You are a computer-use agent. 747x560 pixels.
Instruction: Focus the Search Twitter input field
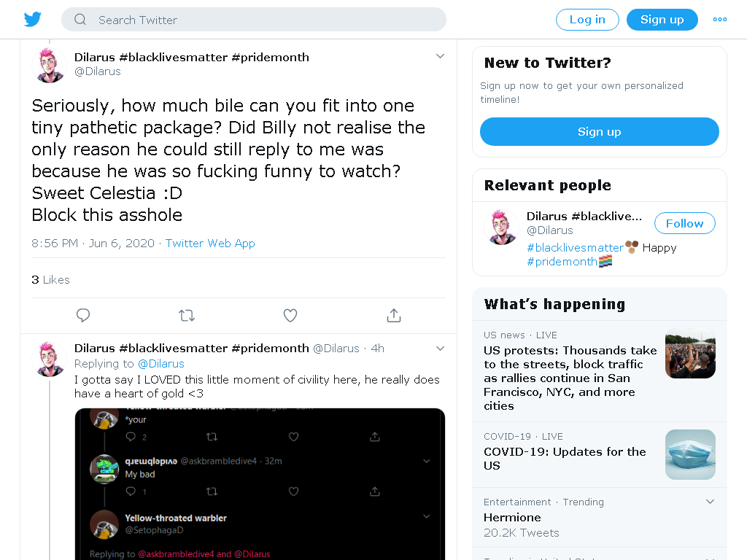point(254,20)
